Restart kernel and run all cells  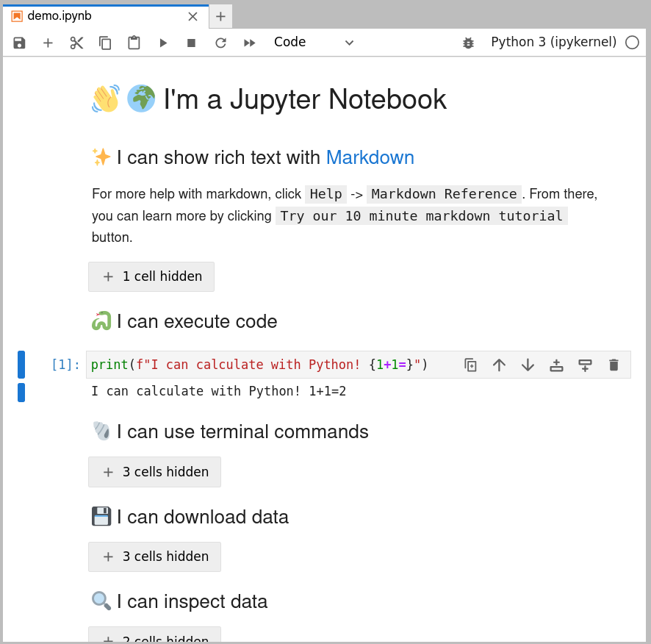point(249,43)
